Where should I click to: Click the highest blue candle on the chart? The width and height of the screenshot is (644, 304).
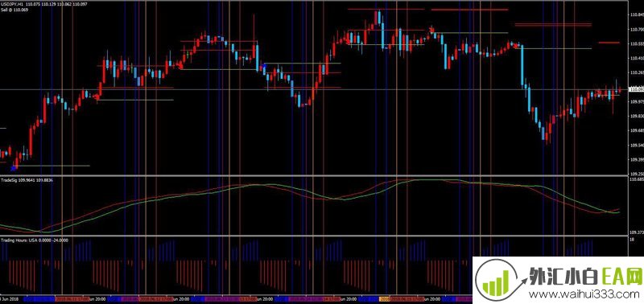pyautogui.click(x=379, y=18)
